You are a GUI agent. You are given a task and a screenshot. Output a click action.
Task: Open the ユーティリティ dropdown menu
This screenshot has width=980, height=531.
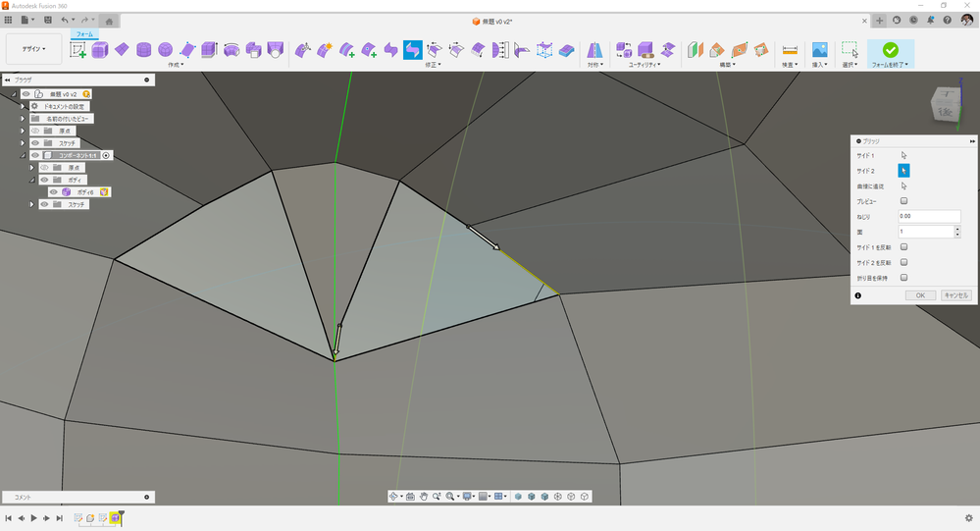pos(645,65)
